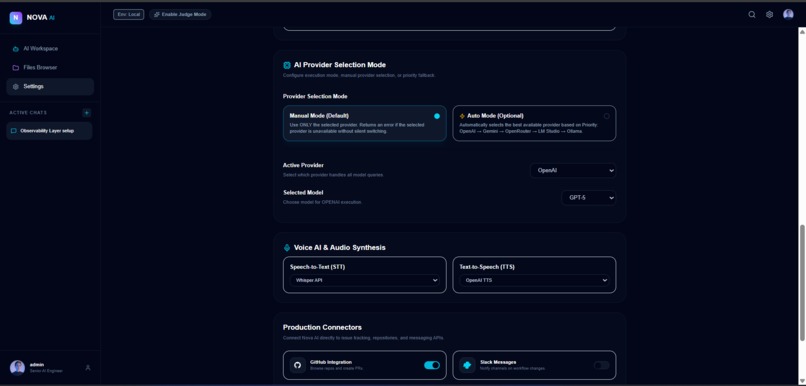
Task: Click the Files Browser folder icon
Action: pos(16,67)
